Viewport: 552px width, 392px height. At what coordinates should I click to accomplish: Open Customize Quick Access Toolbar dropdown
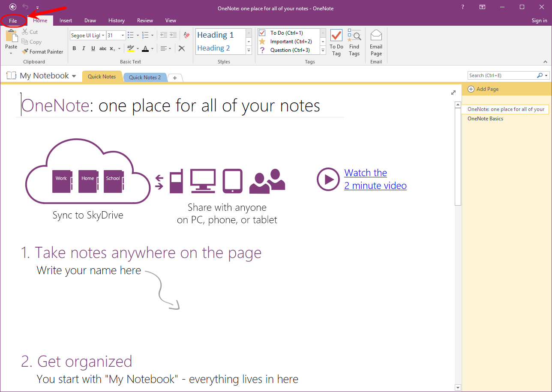(38, 7)
